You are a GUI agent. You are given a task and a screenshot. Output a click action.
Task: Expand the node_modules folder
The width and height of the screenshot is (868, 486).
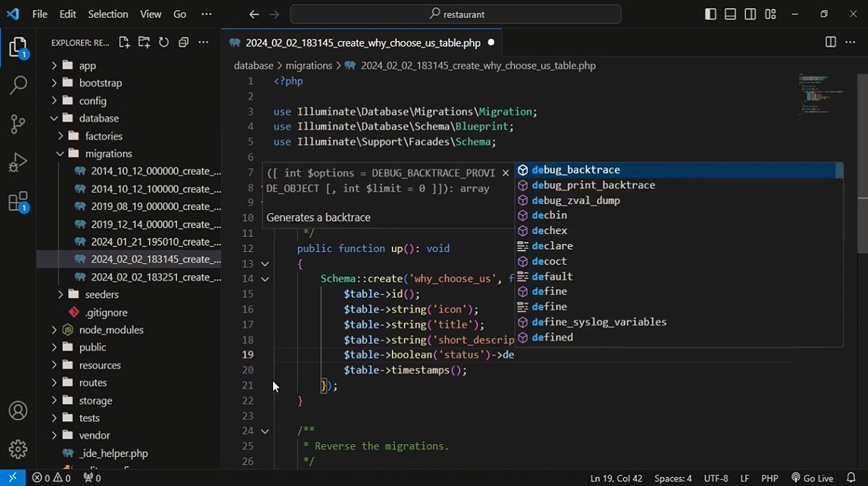54,329
